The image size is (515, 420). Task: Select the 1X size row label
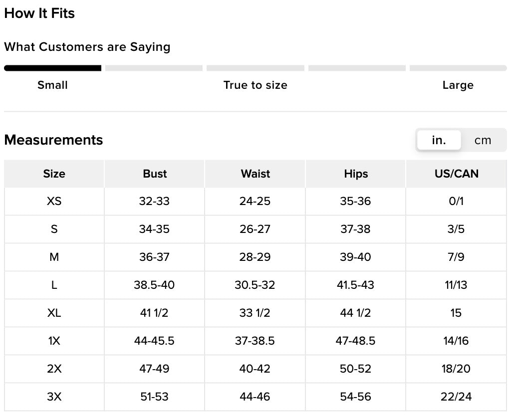pyautogui.click(x=54, y=341)
